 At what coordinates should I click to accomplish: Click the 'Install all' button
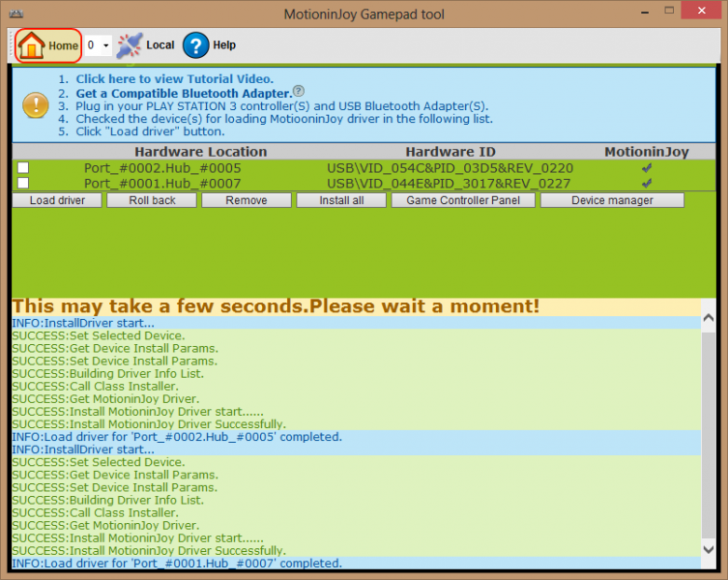(x=341, y=200)
